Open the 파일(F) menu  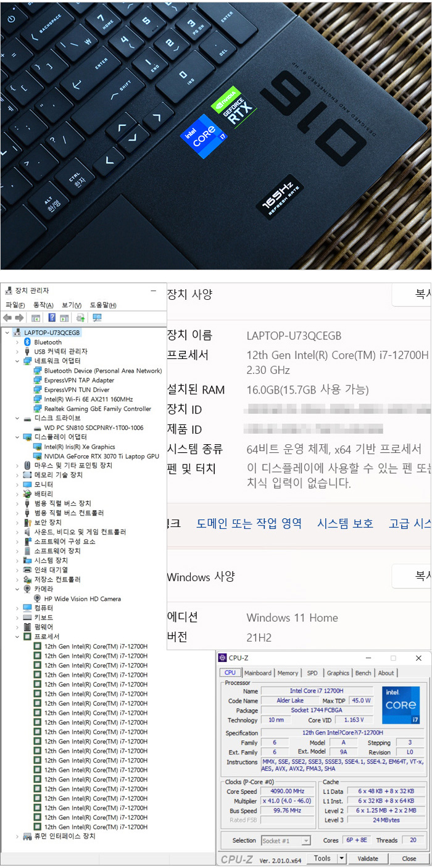coord(15,305)
